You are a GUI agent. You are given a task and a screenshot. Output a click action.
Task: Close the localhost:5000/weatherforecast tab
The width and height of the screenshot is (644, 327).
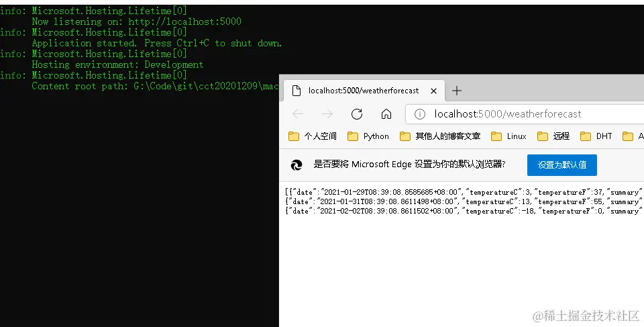point(433,91)
